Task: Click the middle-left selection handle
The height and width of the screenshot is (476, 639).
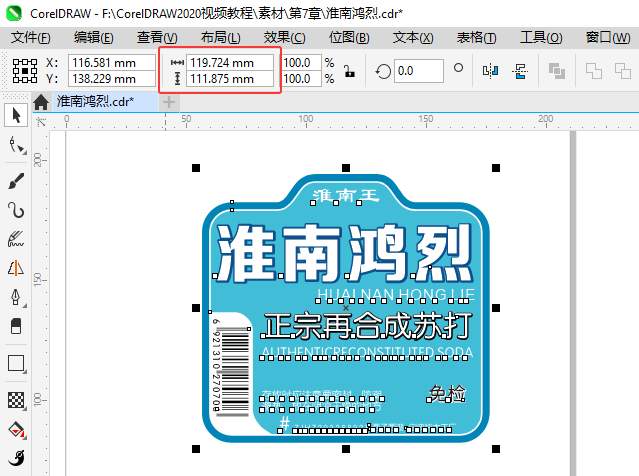Action: tap(196, 308)
